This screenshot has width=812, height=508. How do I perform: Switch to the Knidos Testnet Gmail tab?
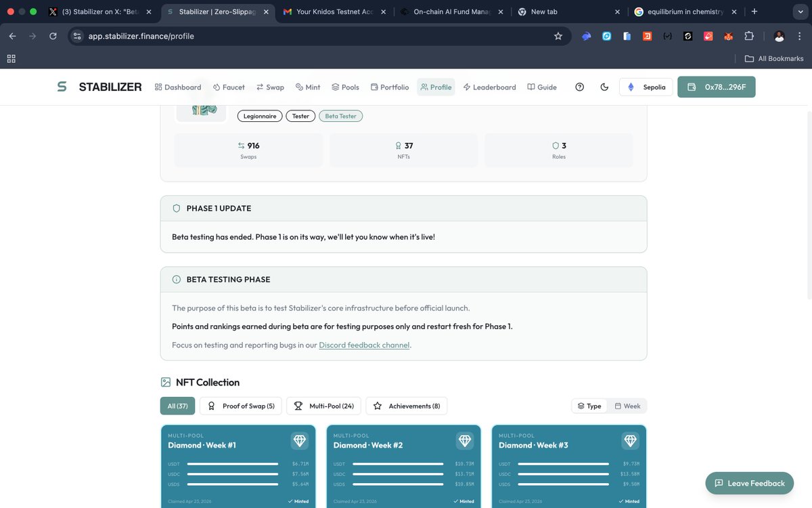point(336,12)
